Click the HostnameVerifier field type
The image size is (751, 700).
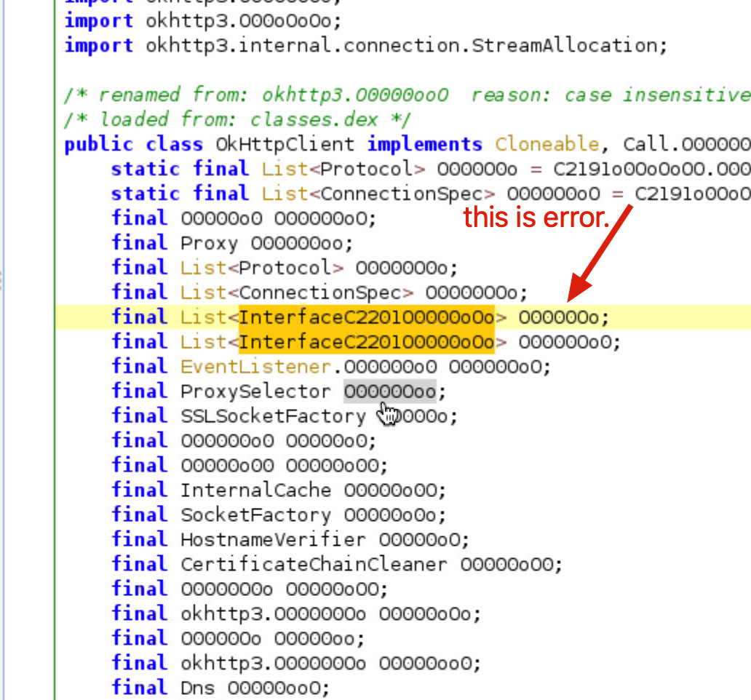[x=274, y=540]
